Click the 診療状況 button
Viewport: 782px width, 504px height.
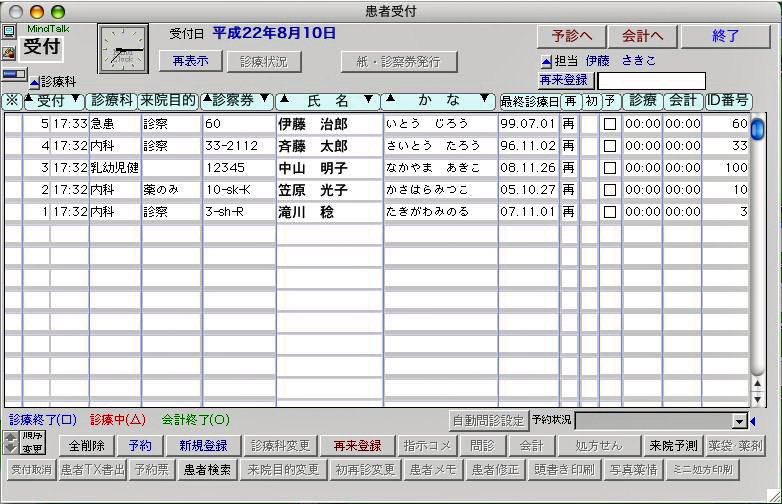(264, 61)
